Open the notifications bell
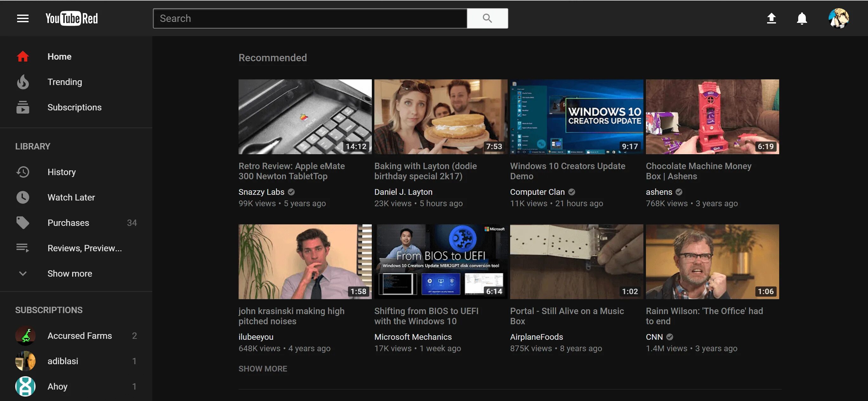The width and height of the screenshot is (868, 401). [802, 18]
